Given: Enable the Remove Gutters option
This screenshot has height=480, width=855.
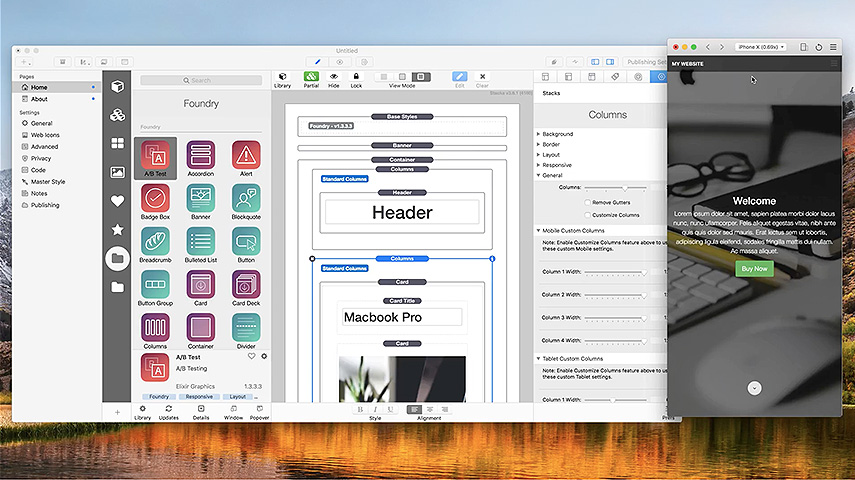Looking at the screenshot, I should (587, 202).
